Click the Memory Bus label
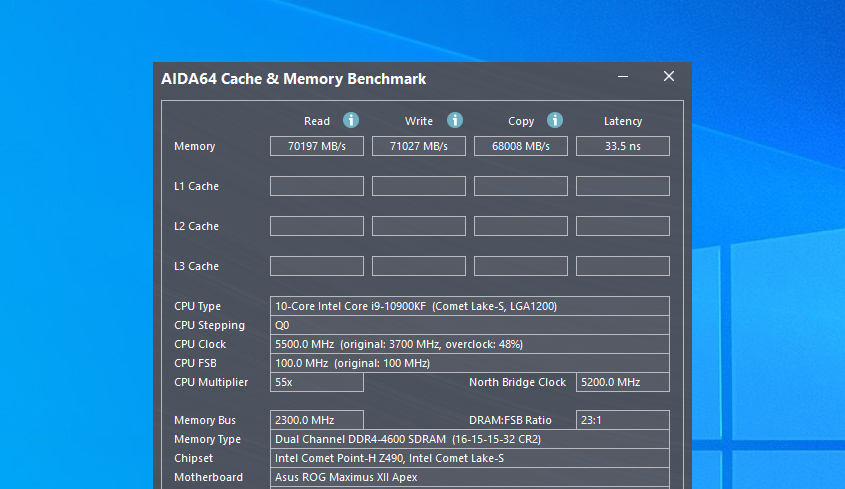845x489 pixels. pos(205,420)
